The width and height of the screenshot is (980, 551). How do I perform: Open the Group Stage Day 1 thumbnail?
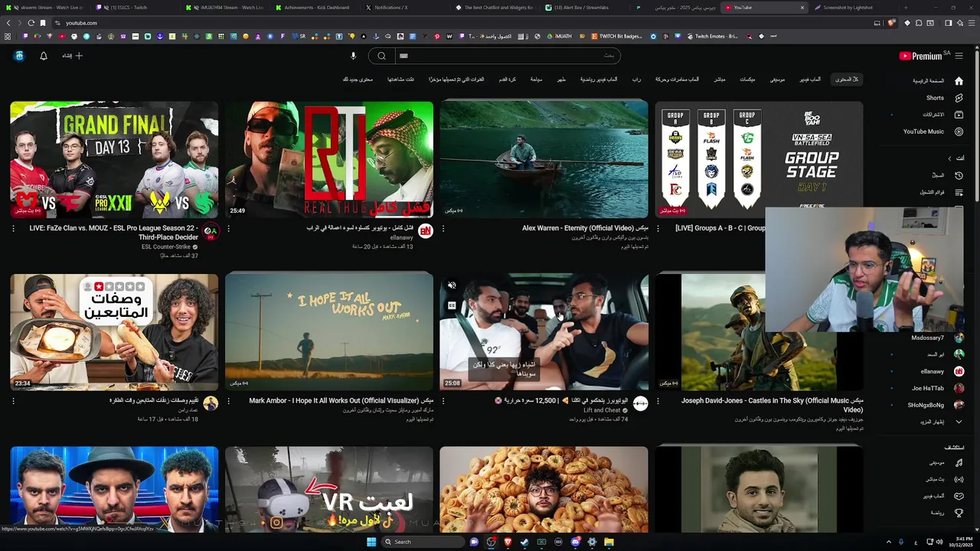pyautogui.click(x=759, y=160)
